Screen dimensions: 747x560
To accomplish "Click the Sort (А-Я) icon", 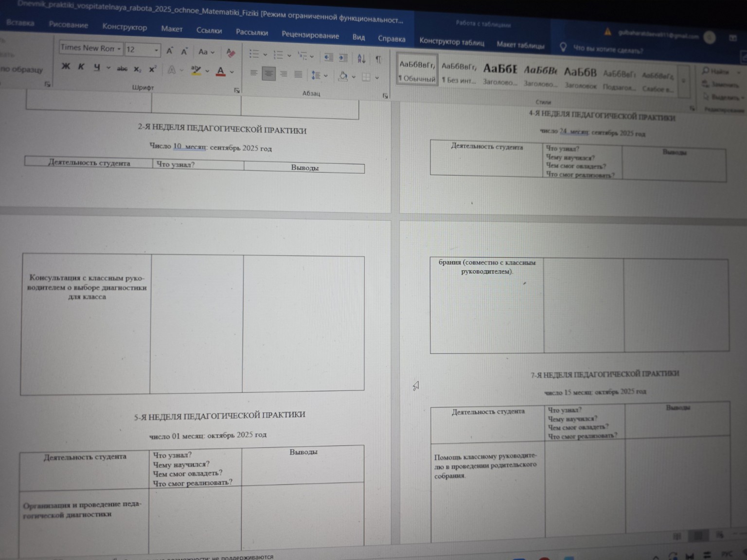I will tap(361, 59).
